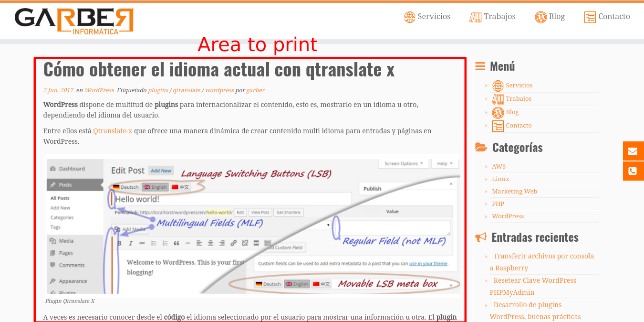Viewport: 644px width, 322px height.
Task: Open Trabajos in the top navigation
Action: [x=499, y=17]
